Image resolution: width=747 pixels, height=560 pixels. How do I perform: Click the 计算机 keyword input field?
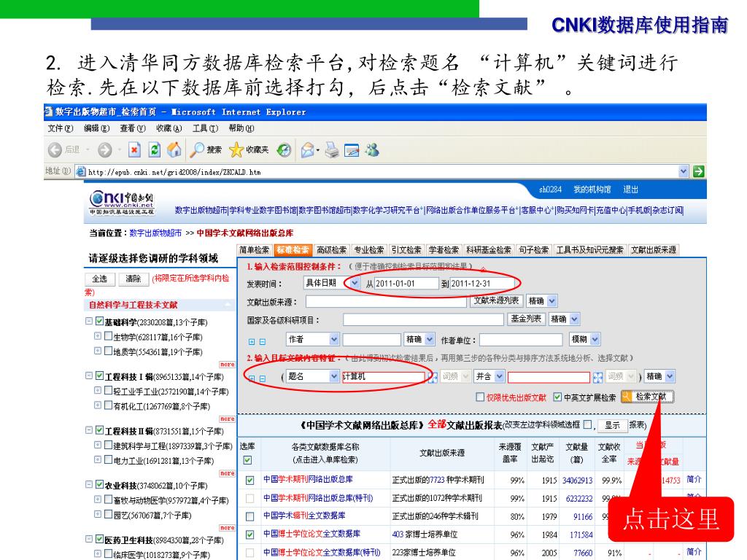[x=383, y=377]
